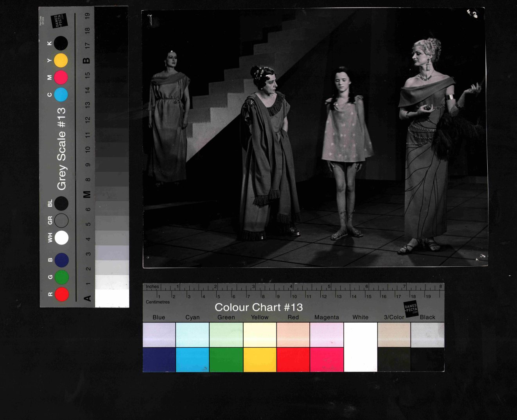Image resolution: width=517 pixels, height=420 pixels.
Task: Click the 'Centimetres' label on the ruler
Action: (158, 302)
